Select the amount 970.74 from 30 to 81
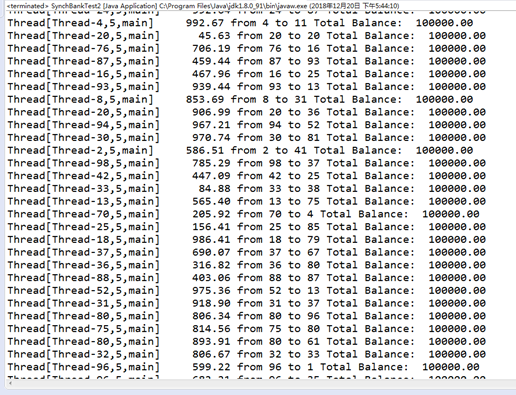516x395 pixels. pos(211,138)
